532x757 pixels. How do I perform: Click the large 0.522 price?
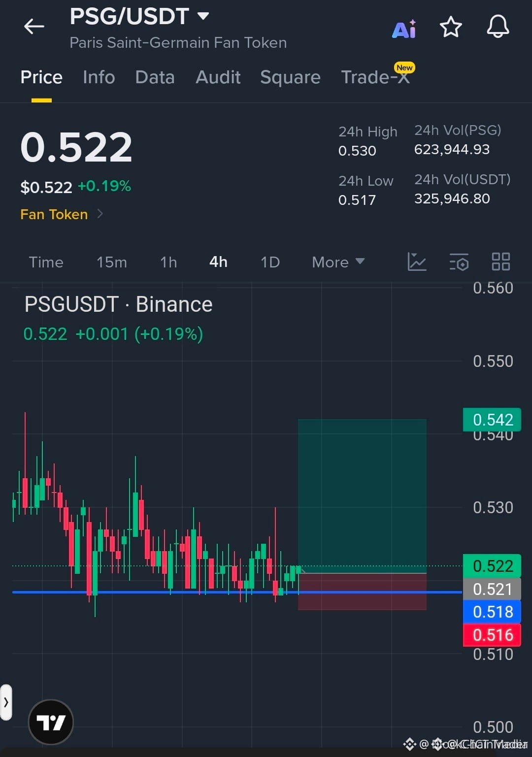[x=76, y=147]
